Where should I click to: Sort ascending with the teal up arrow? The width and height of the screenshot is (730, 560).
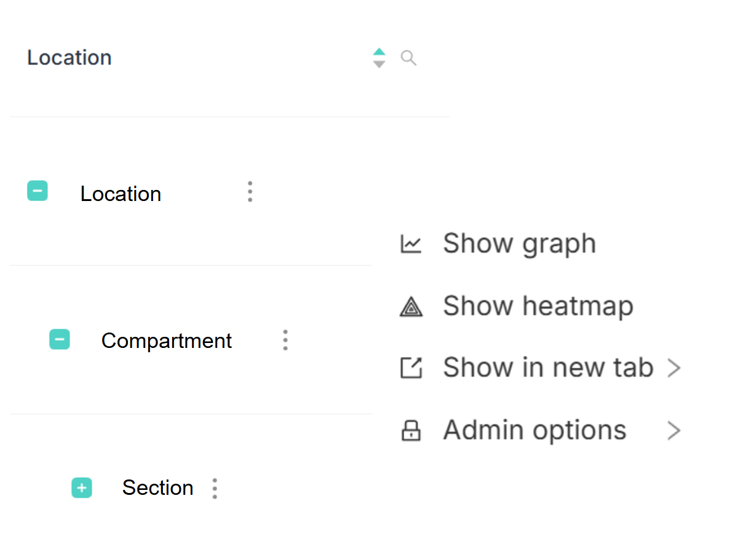point(379,52)
